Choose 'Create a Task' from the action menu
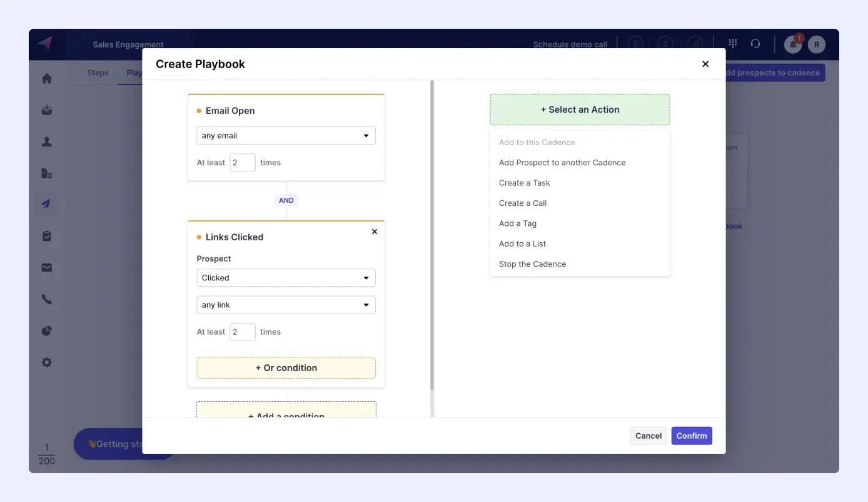Screen dimensions: 868x502 coord(524,183)
